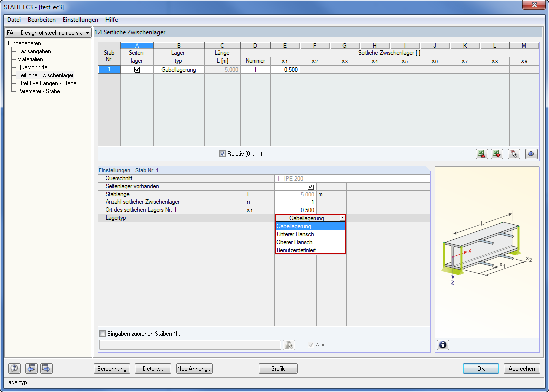Select Gabellagerung from dropdown list
Viewport: 549px width, 392px height.
click(x=310, y=226)
